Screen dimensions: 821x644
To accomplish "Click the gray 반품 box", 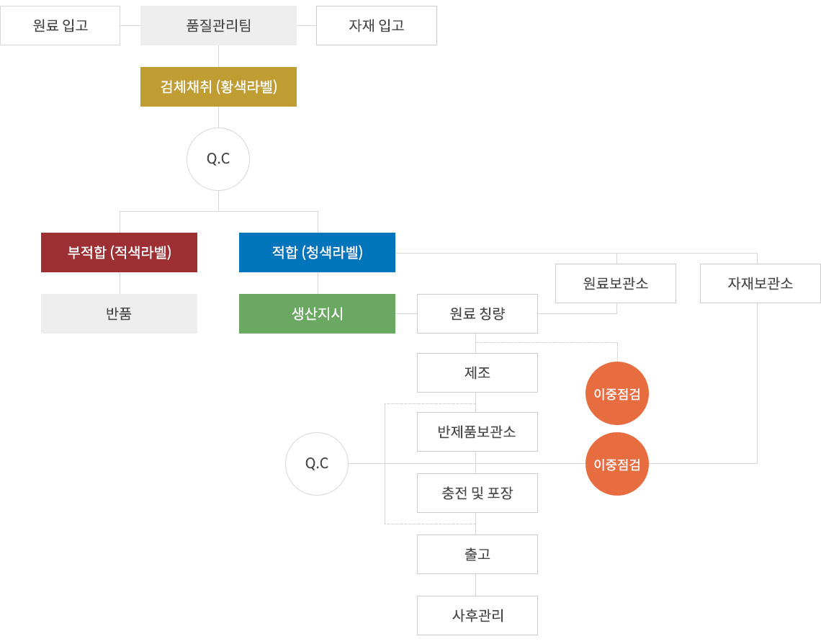I will pyautogui.click(x=119, y=314).
